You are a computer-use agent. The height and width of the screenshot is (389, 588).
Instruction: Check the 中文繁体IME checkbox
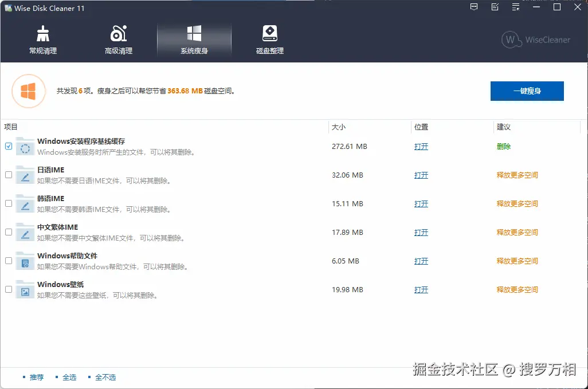point(9,232)
